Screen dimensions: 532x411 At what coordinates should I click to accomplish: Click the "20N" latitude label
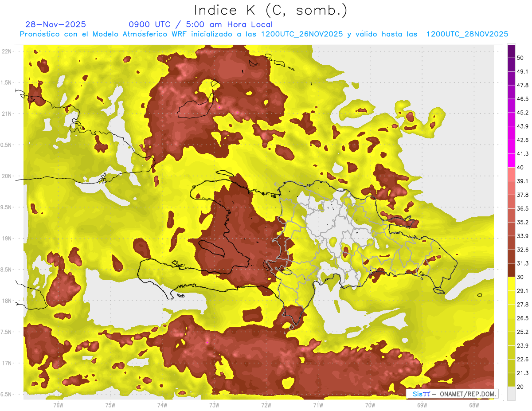pyautogui.click(x=7, y=176)
